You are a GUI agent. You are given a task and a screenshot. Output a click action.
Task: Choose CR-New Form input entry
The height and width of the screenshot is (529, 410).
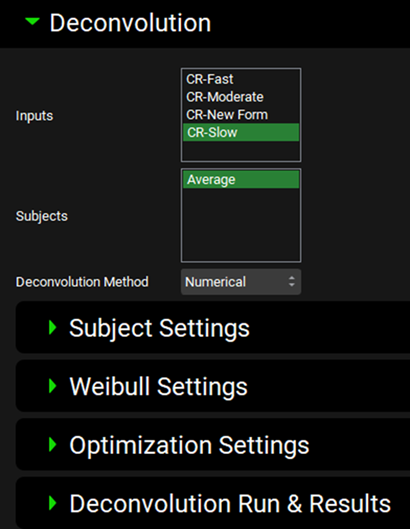(x=241, y=115)
